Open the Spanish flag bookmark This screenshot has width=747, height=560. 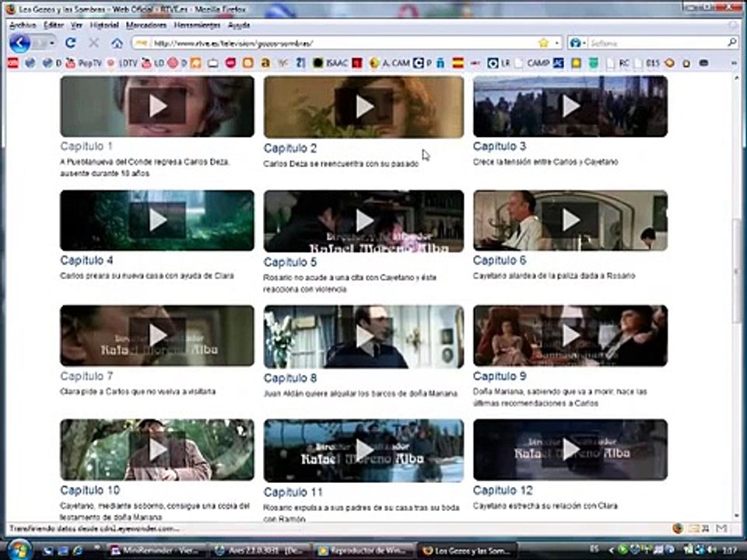click(x=458, y=63)
